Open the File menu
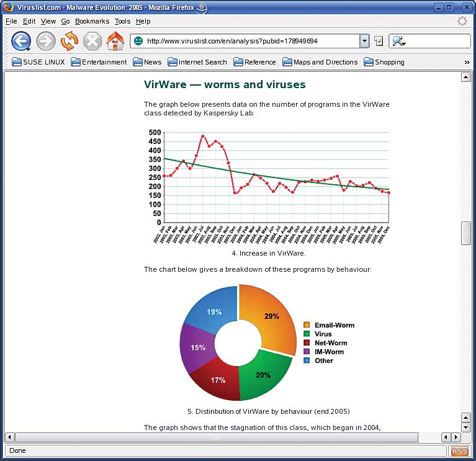 [x=11, y=21]
